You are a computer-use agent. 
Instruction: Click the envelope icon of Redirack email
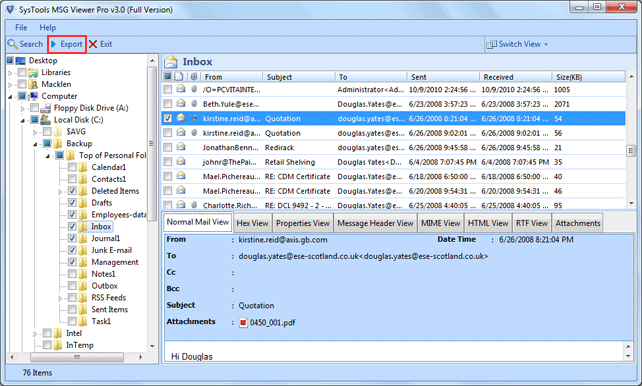181,147
